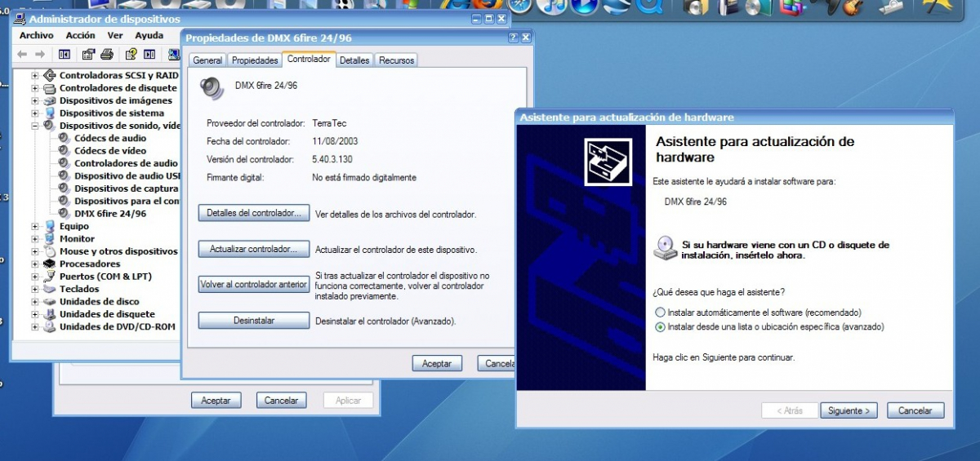Open the Archivo menu

tap(36, 36)
